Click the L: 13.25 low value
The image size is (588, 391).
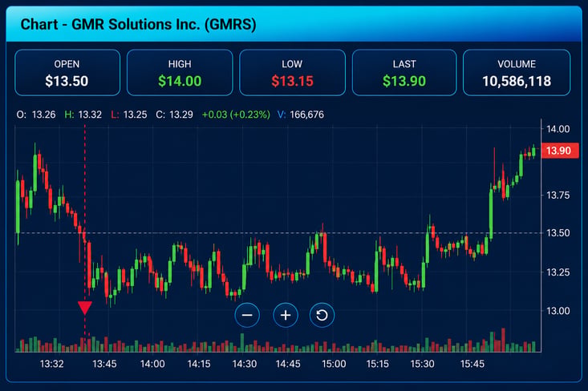[129, 115]
